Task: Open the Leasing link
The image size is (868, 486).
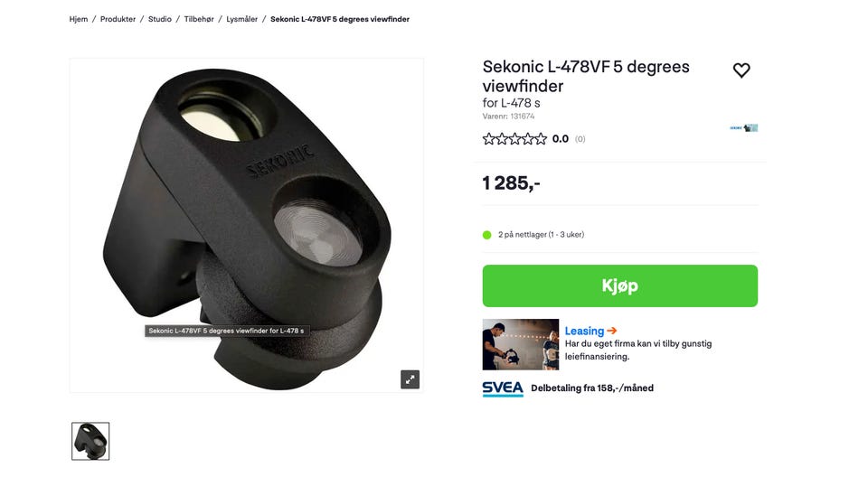Action: coord(584,331)
